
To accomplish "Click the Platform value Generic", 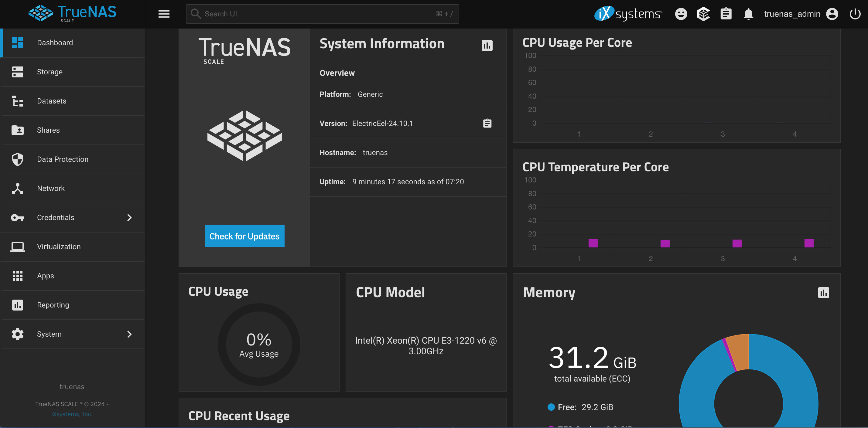I will [370, 94].
